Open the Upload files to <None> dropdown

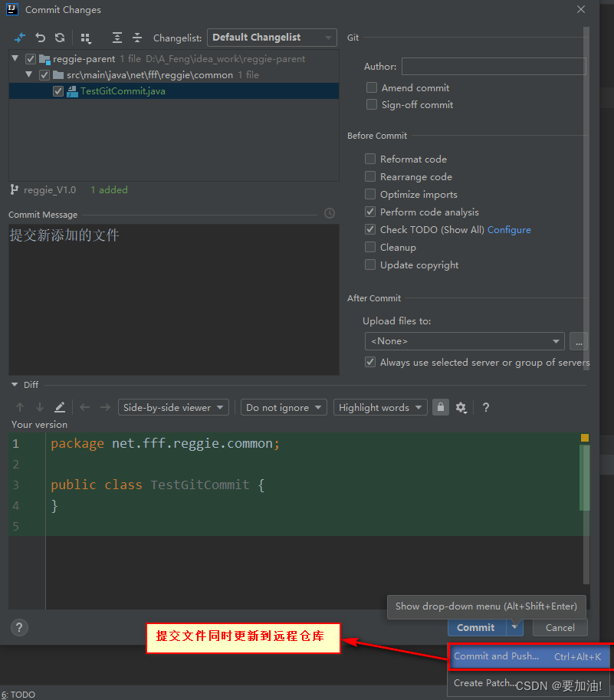pyautogui.click(x=465, y=341)
